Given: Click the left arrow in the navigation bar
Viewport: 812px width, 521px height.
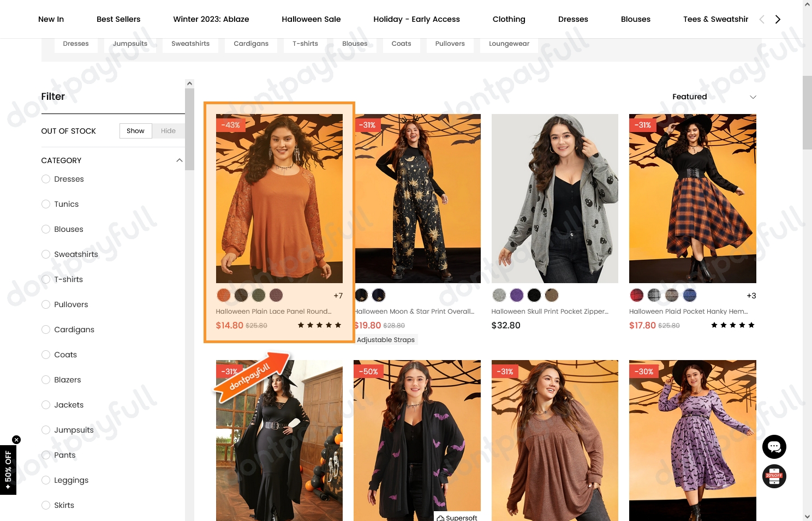Looking at the screenshot, I should (x=762, y=19).
